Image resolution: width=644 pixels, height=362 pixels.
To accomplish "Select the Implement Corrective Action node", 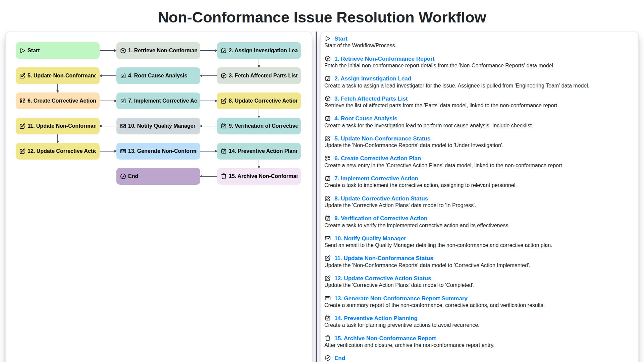I will [x=158, y=101].
